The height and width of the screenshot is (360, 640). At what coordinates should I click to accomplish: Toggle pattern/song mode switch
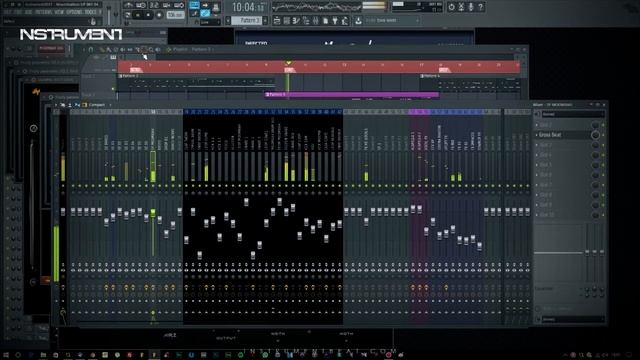pyautogui.click(x=128, y=15)
